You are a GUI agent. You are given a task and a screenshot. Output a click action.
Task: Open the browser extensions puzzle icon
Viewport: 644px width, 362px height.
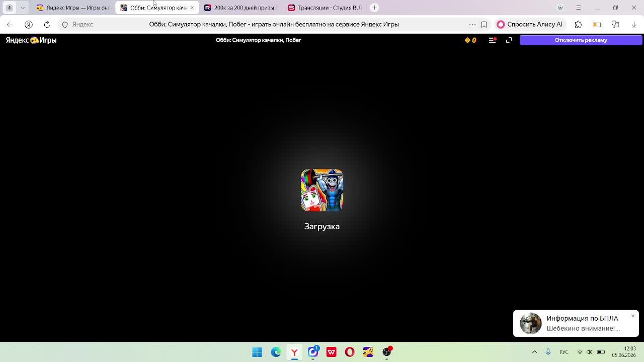point(578,24)
